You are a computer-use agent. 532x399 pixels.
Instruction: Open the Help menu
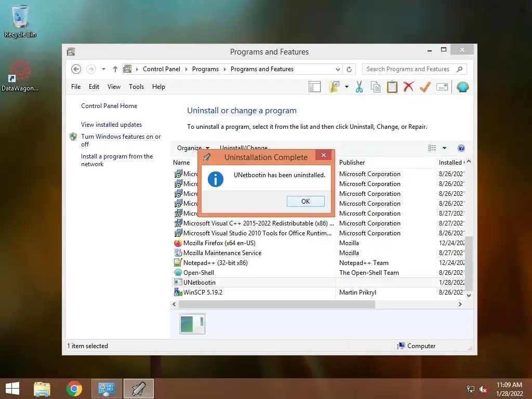click(x=158, y=87)
